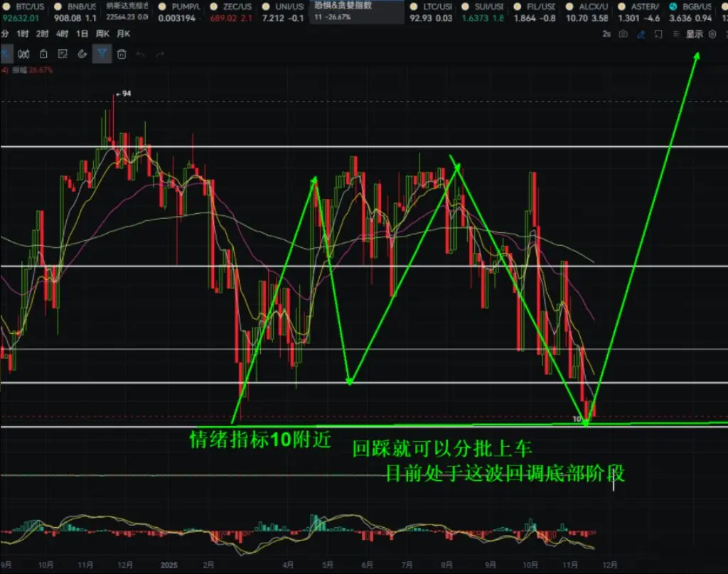Undo the last drawing action

coord(141,54)
